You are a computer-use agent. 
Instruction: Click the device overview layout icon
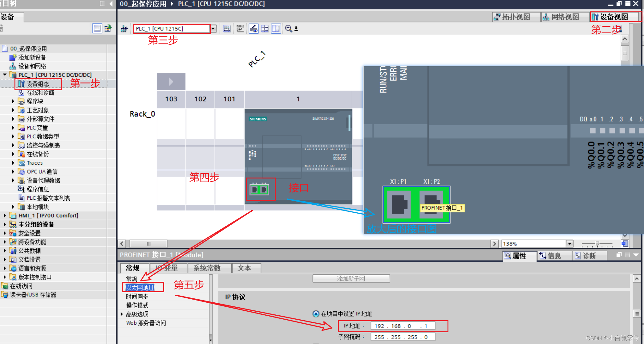[x=276, y=29]
